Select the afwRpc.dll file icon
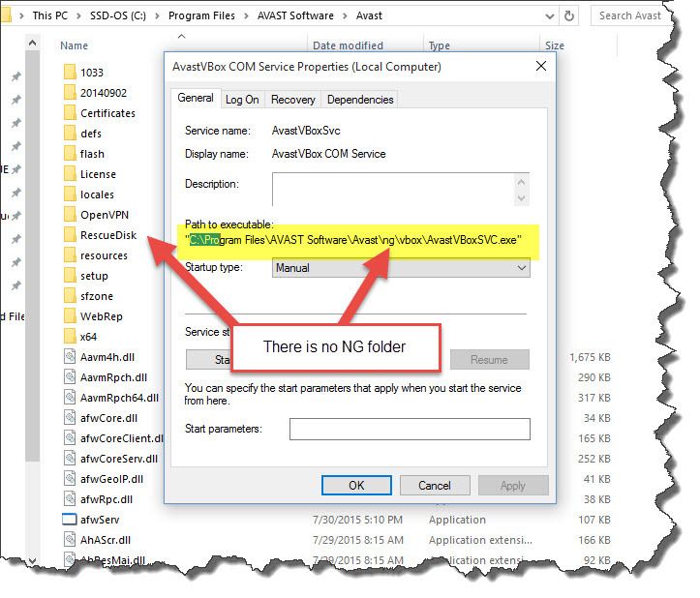Screen dimensions: 700x598 70,499
